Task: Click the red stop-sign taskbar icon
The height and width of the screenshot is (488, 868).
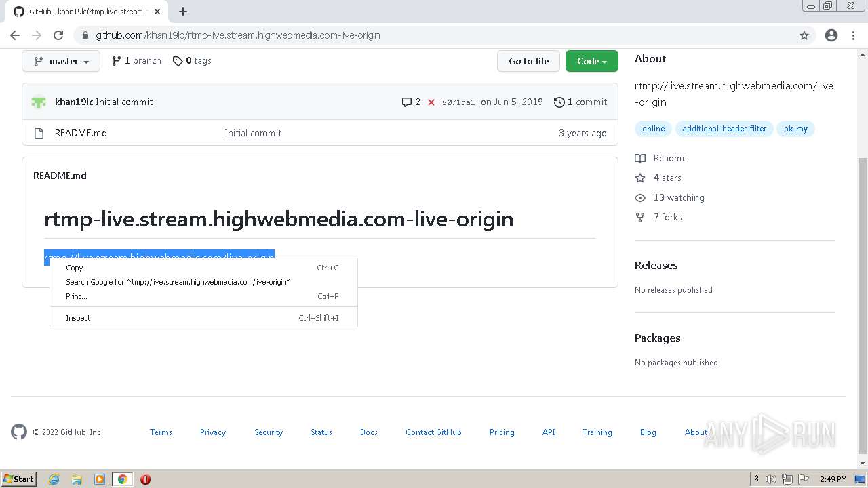Action: 145,479
